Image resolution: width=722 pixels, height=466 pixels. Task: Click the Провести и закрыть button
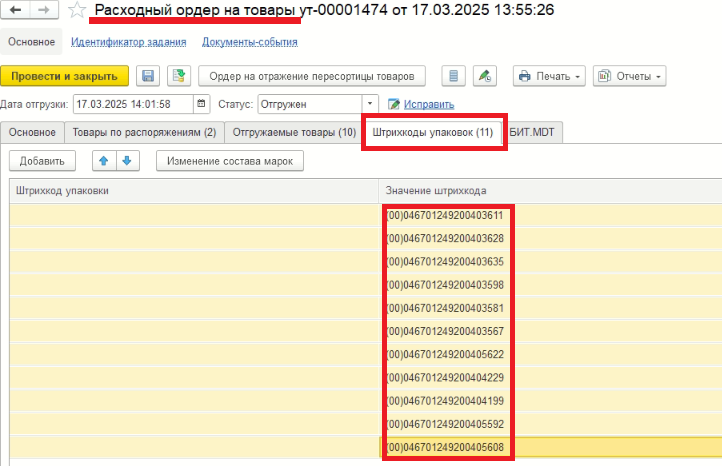click(65, 76)
